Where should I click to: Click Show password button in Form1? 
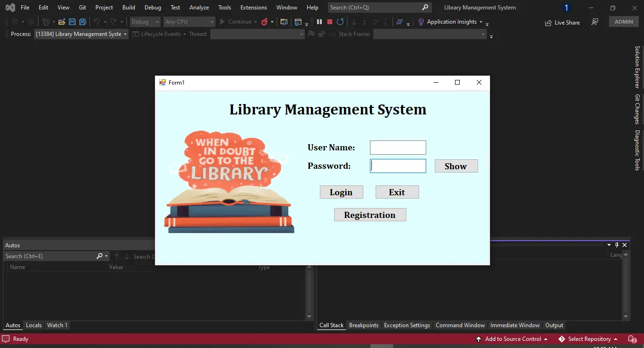point(456,166)
